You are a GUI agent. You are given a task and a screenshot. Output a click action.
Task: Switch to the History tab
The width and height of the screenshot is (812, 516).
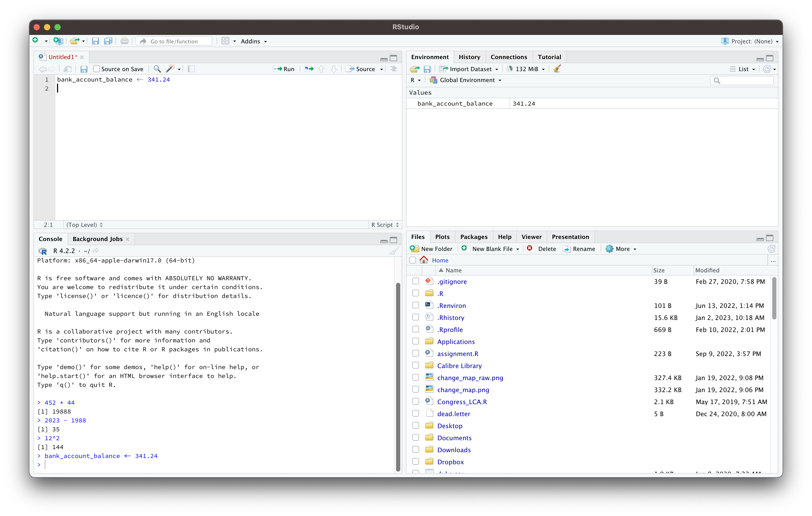pyautogui.click(x=469, y=57)
